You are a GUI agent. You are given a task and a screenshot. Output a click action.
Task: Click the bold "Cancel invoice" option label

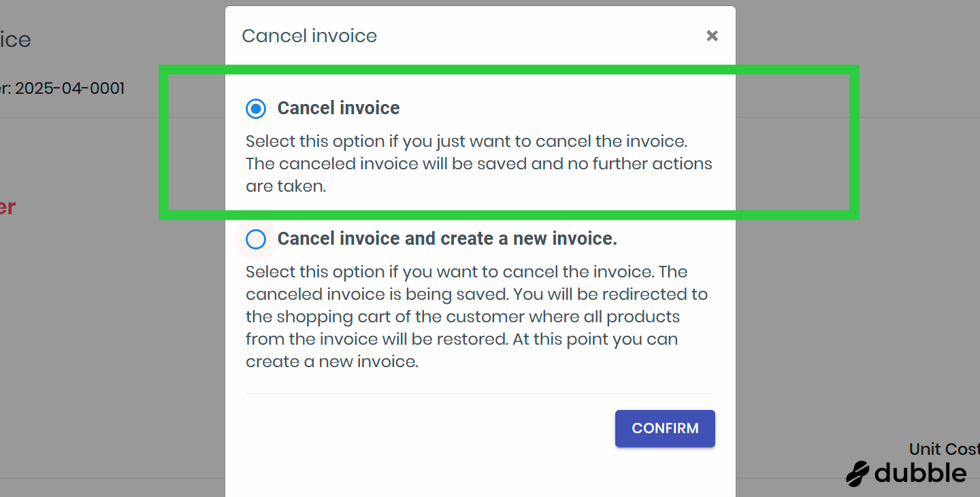[x=338, y=108]
